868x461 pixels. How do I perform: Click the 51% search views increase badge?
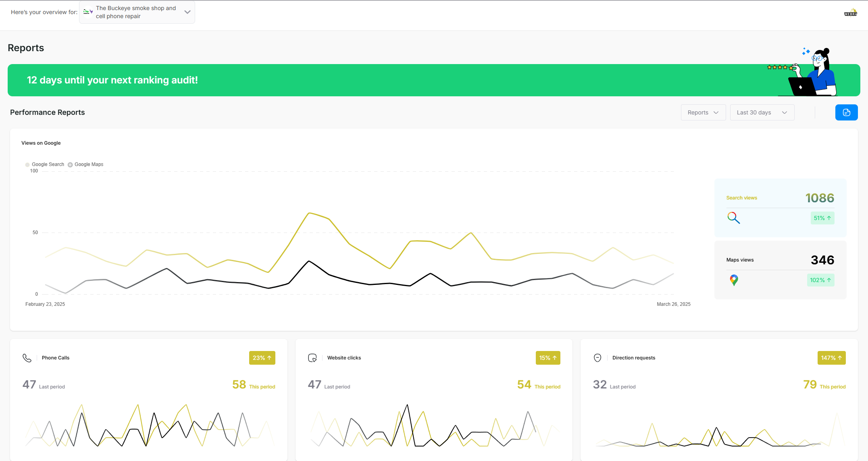tap(822, 218)
